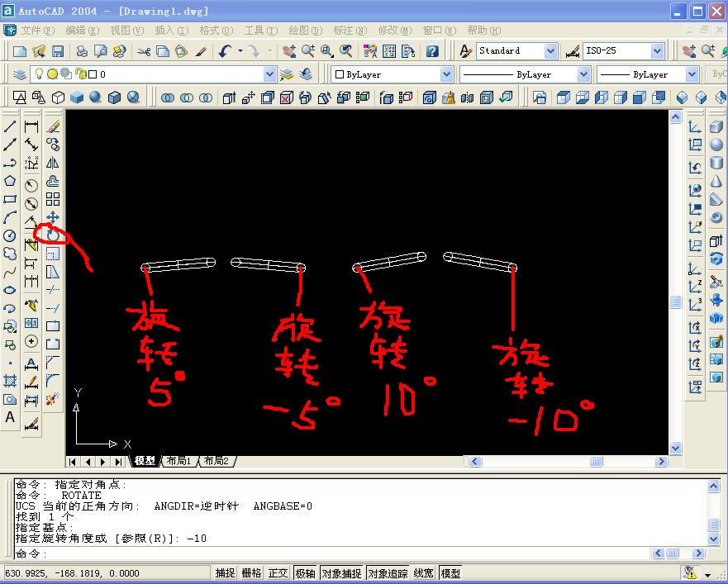Open the 编辑(E) menu
This screenshot has width=728, height=584.
[82, 31]
